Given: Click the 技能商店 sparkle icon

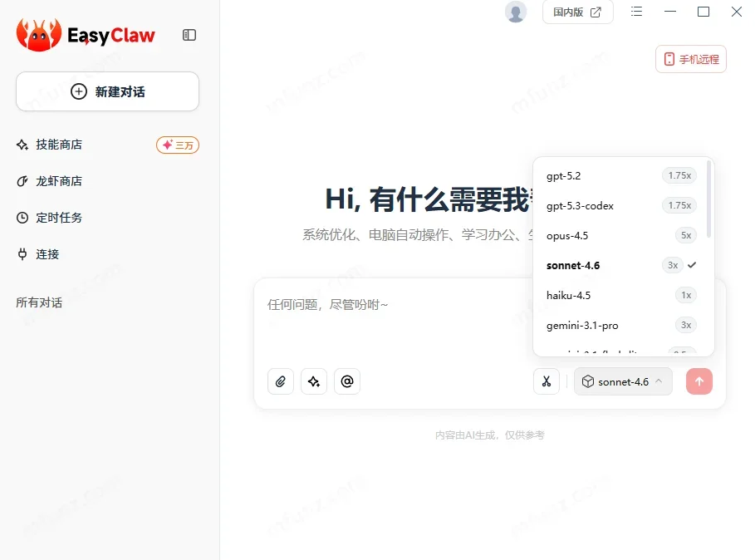Looking at the screenshot, I should pyautogui.click(x=22, y=145).
